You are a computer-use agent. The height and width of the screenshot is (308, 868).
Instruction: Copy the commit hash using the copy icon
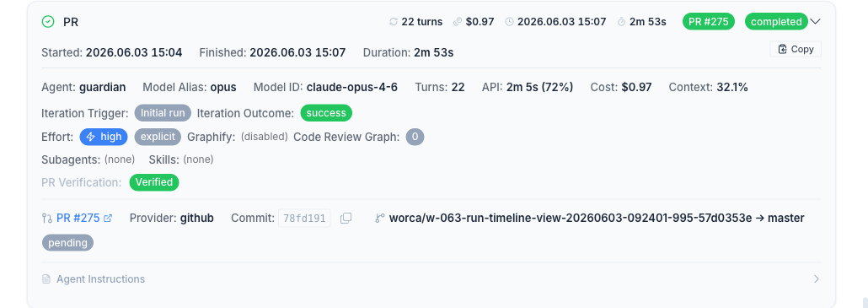tap(346, 219)
